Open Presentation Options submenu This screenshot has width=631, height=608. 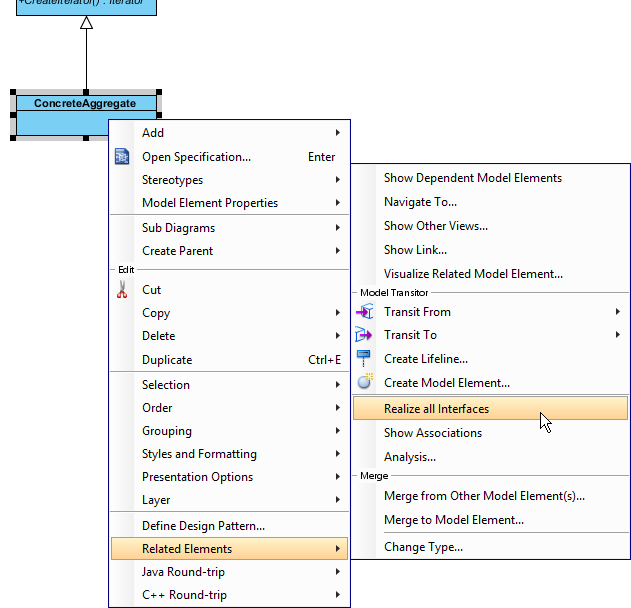coord(229,476)
